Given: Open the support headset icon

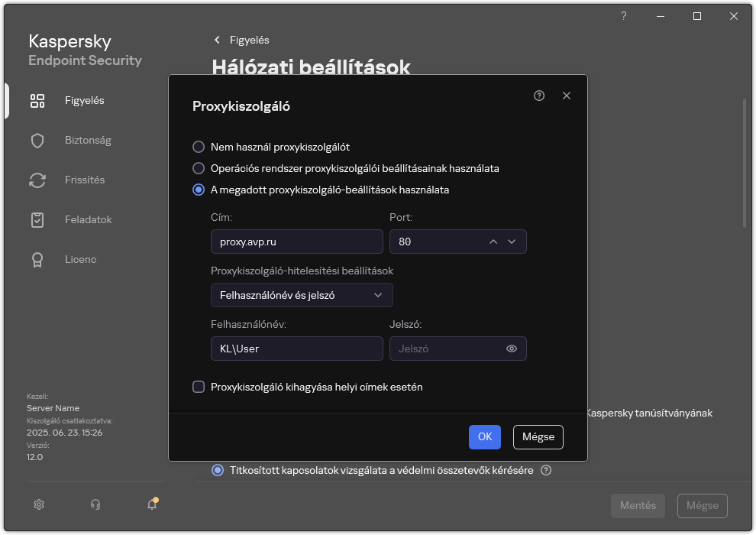Looking at the screenshot, I should pyautogui.click(x=95, y=504).
